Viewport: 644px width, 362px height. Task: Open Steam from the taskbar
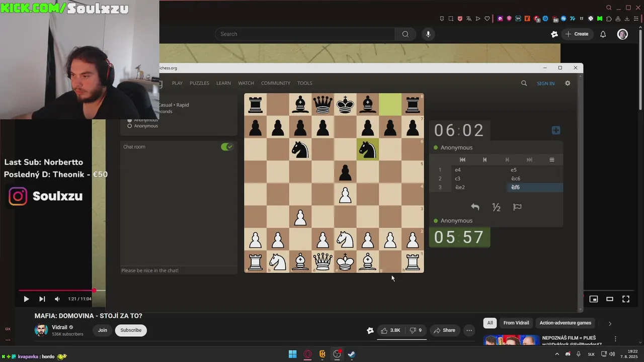point(352,354)
